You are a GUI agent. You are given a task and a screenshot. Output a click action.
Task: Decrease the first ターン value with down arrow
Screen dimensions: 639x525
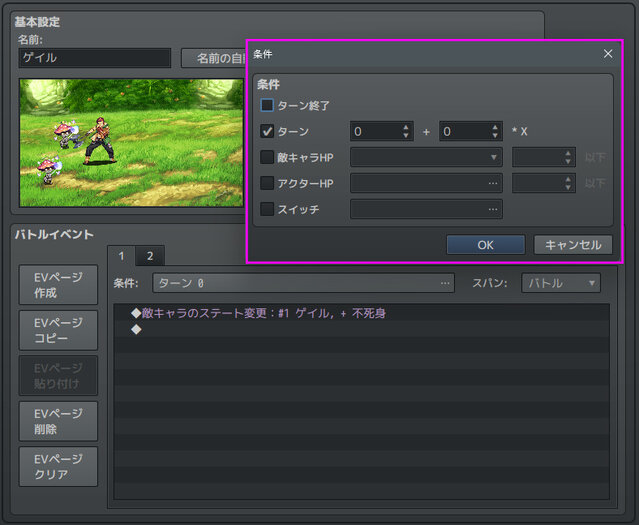[x=406, y=136]
